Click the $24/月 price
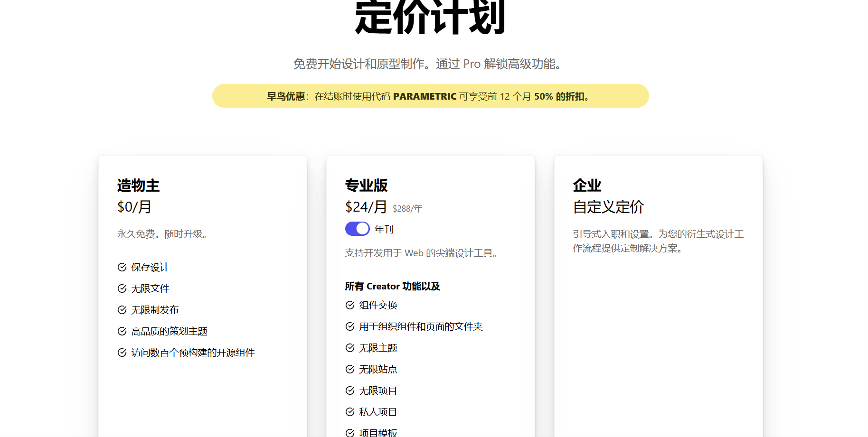Viewport: 868px width, 437px height. (366, 207)
